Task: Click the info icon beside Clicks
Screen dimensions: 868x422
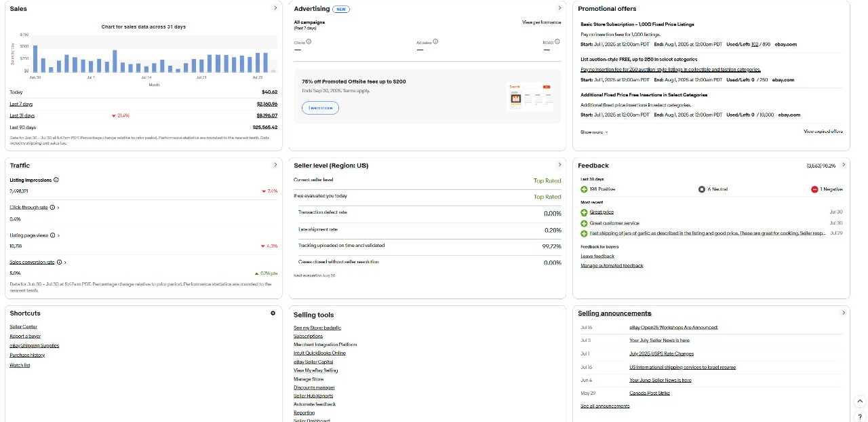Action: click(x=309, y=41)
